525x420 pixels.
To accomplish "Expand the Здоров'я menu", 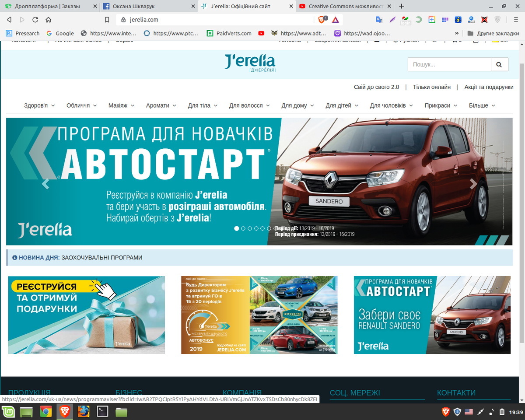I will tap(39, 105).
